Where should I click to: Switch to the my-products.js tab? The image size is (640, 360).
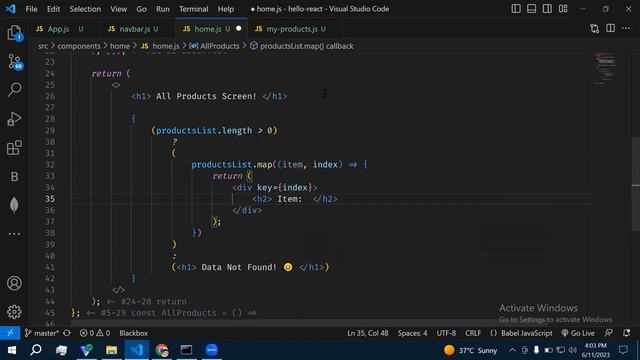coord(291,29)
